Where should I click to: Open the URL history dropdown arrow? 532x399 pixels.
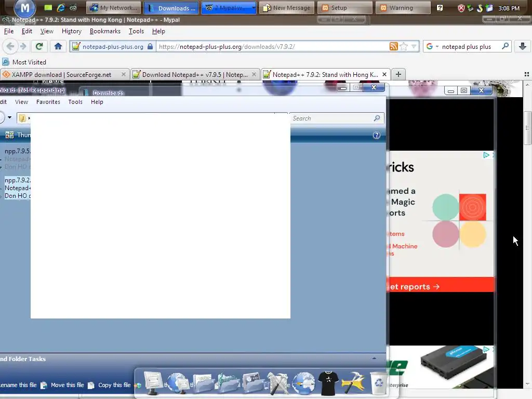coord(414,46)
